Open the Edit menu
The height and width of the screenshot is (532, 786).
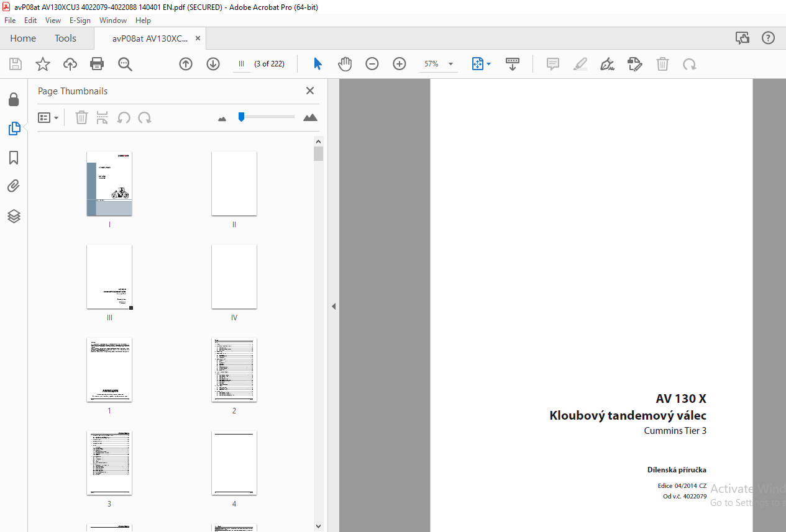coord(30,20)
